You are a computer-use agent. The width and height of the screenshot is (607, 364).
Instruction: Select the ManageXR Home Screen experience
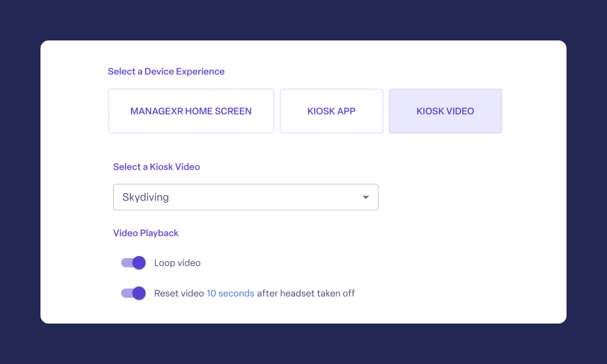pyautogui.click(x=191, y=111)
